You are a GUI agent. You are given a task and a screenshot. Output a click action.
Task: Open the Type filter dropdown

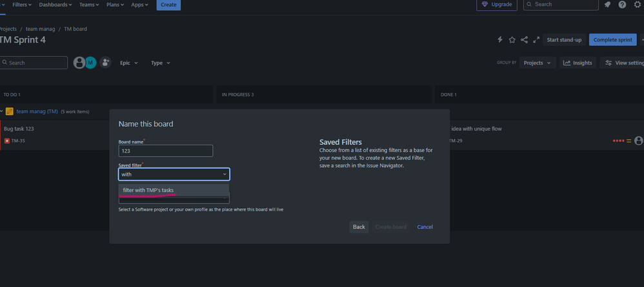click(x=160, y=63)
